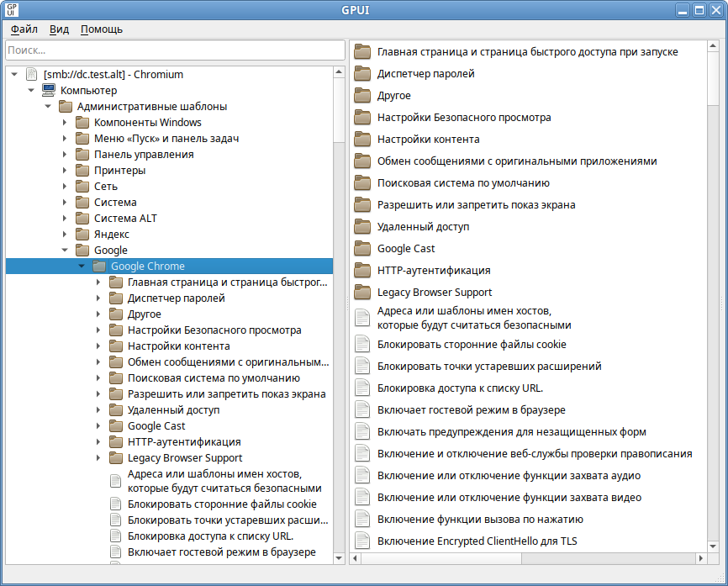The height and width of the screenshot is (586, 728).
Task: Collapse the Административные шаблоны node
Action: (48, 107)
